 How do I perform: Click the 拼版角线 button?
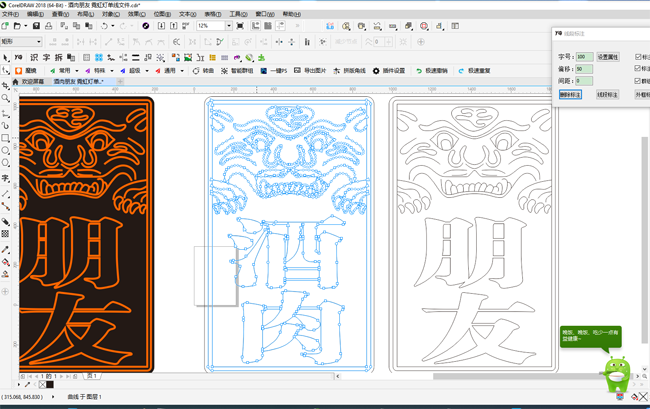(x=350, y=71)
